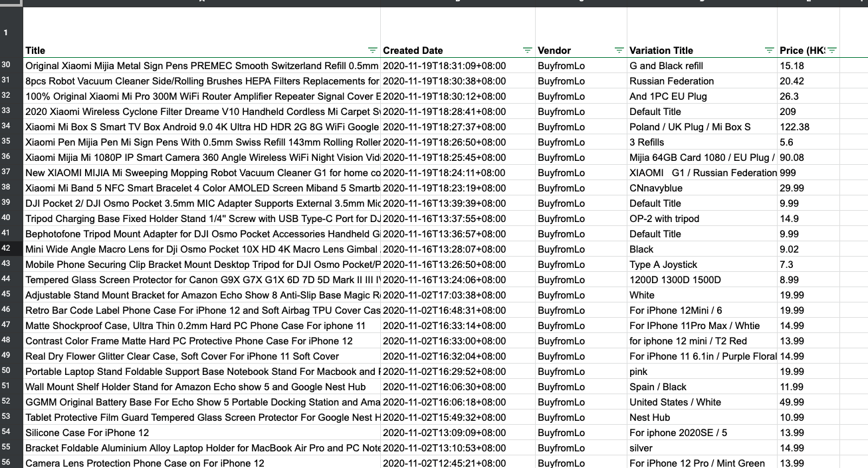Select the price cell 7.3
The image size is (868, 468).
808,265
